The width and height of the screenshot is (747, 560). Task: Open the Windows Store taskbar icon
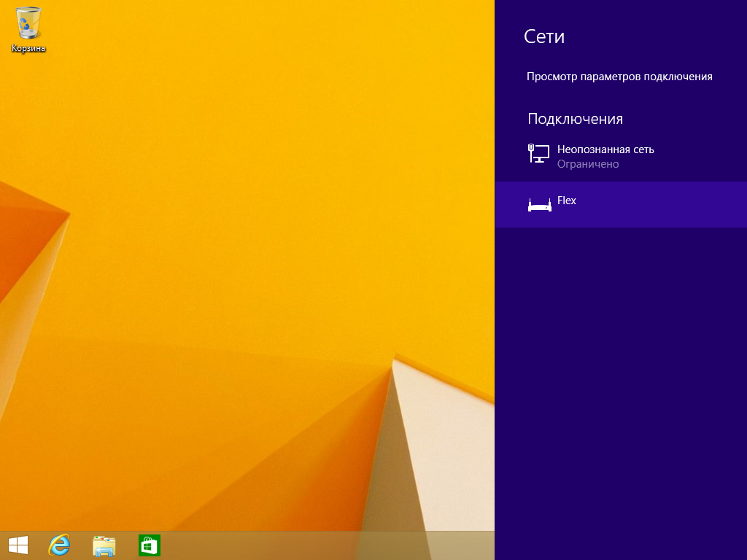tap(149, 545)
